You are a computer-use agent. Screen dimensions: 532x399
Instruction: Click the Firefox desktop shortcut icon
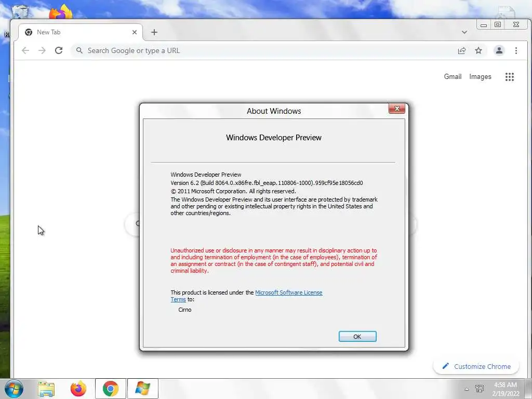61,12
